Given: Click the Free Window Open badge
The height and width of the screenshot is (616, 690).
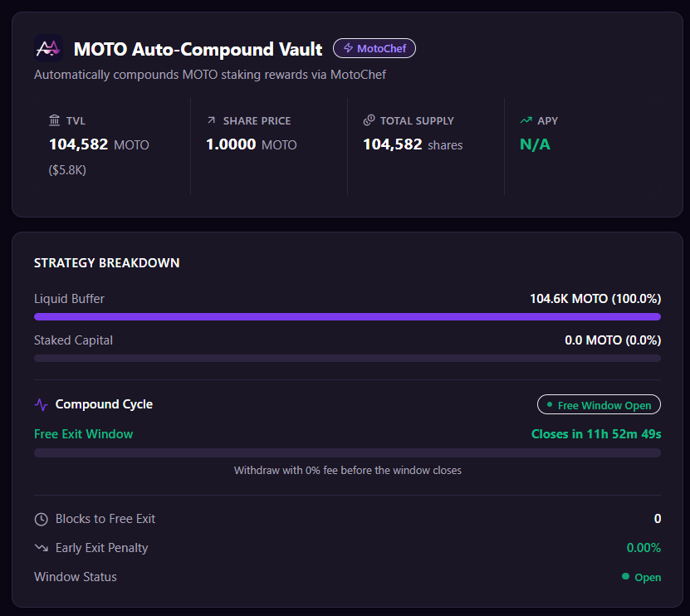Looking at the screenshot, I should pos(599,405).
